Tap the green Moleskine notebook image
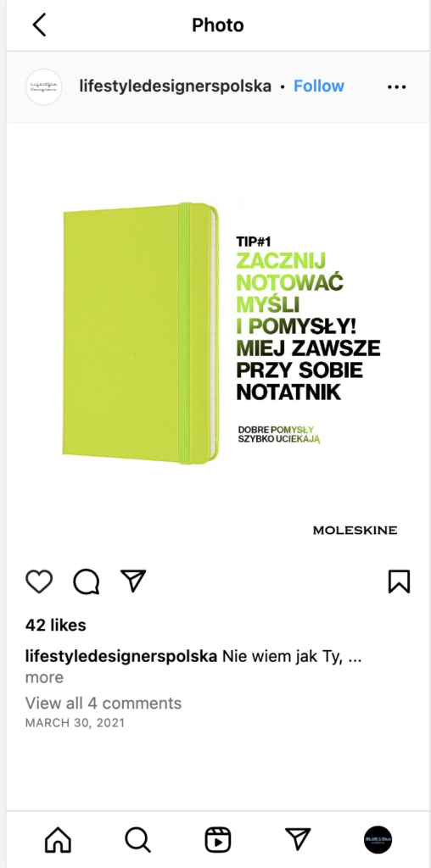 pyautogui.click(x=140, y=331)
